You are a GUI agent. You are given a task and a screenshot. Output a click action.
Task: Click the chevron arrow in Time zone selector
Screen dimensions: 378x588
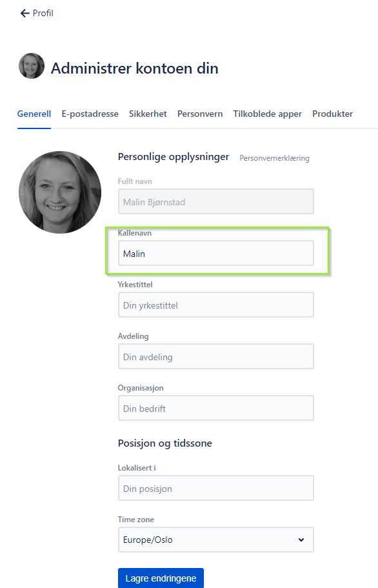click(301, 540)
